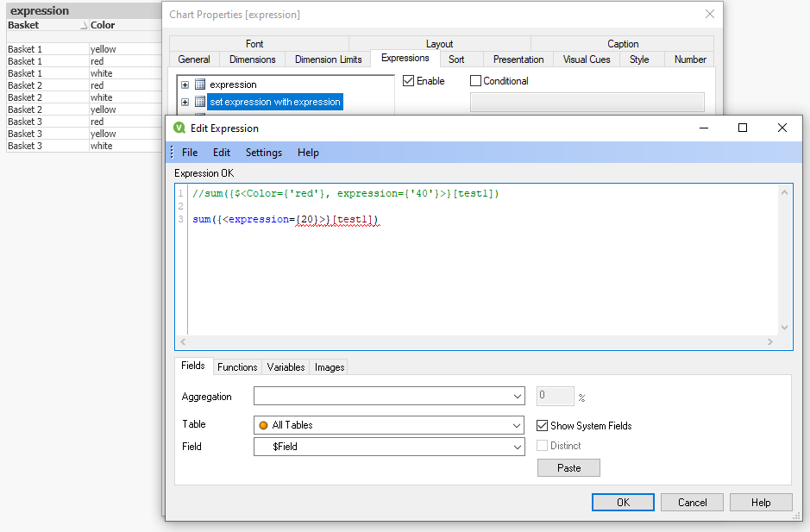
Task: Click 'white' in the last Basket 3 row
Action: click(101, 146)
